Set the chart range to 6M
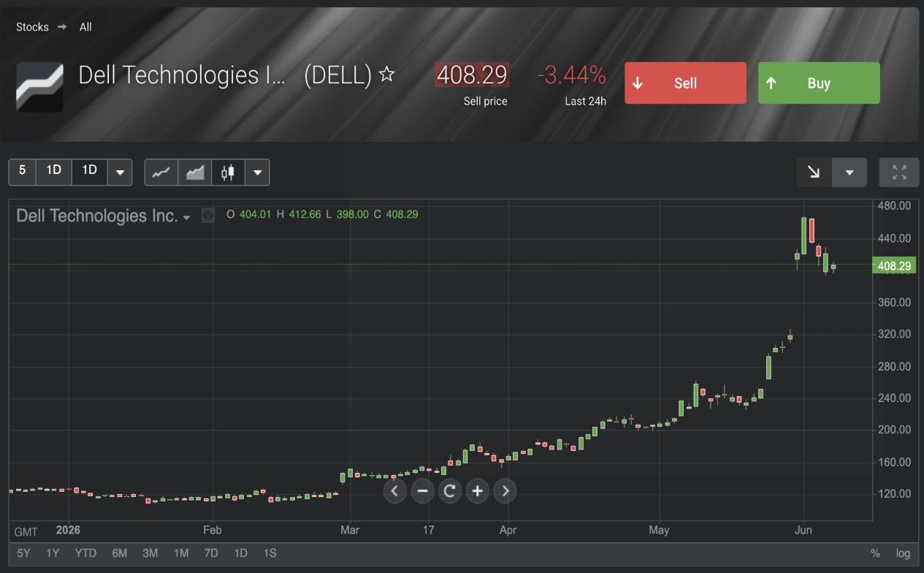Image resolution: width=924 pixels, height=573 pixels. [119, 553]
